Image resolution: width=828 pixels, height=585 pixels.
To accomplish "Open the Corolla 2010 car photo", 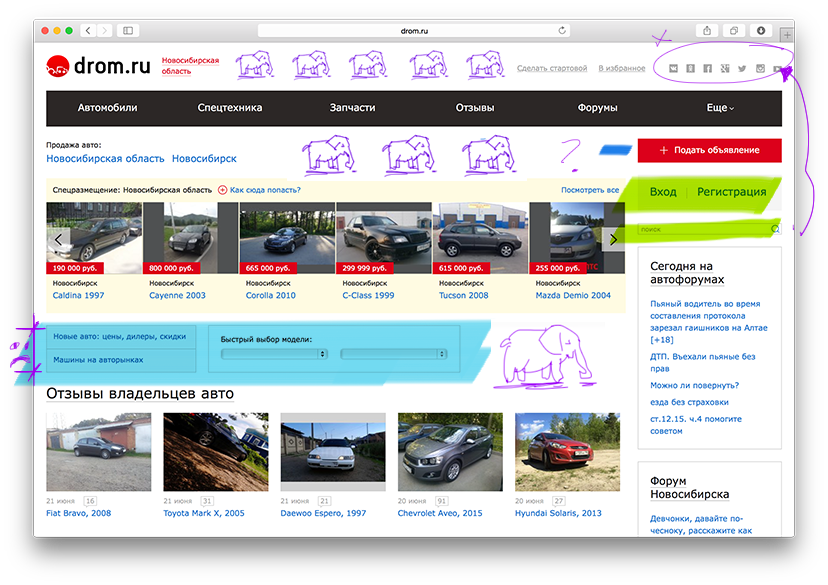I will point(287,238).
